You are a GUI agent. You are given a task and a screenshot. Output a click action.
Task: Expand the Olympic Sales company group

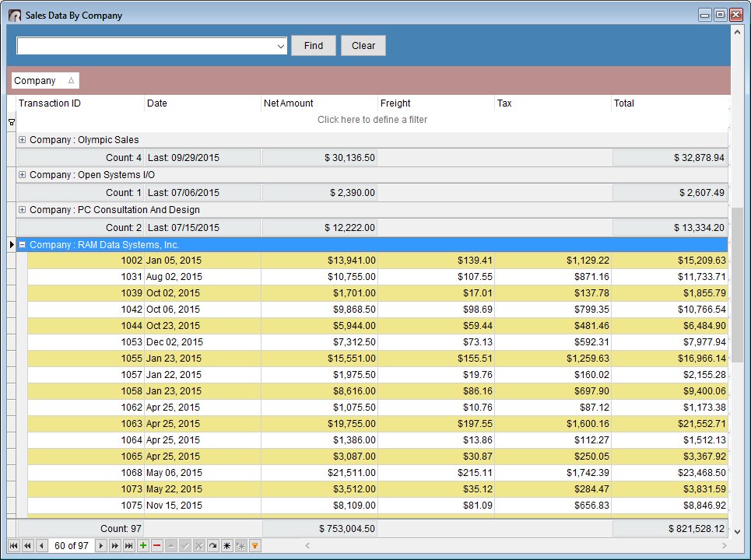(x=23, y=140)
